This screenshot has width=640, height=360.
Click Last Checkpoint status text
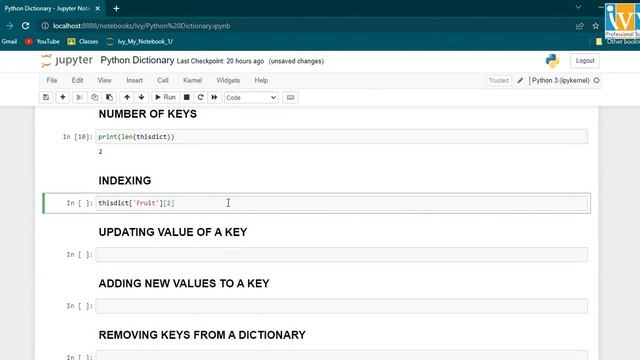click(220, 61)
